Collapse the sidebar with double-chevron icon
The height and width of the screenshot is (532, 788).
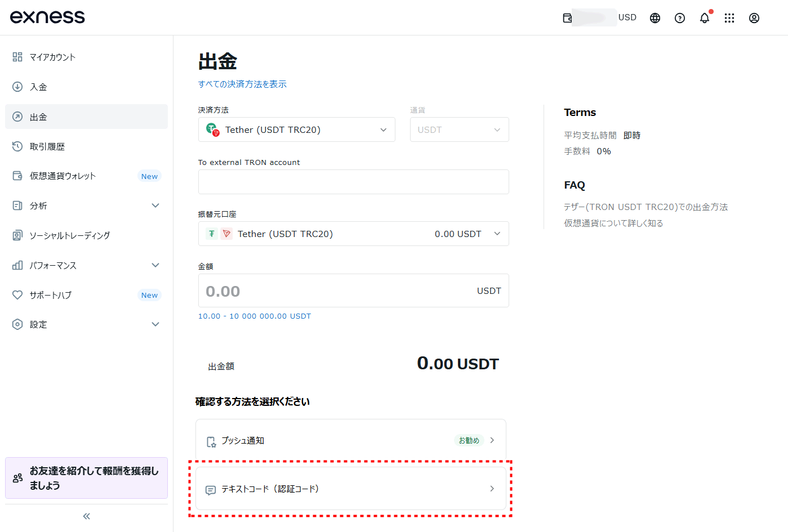(x=86, y=516)
